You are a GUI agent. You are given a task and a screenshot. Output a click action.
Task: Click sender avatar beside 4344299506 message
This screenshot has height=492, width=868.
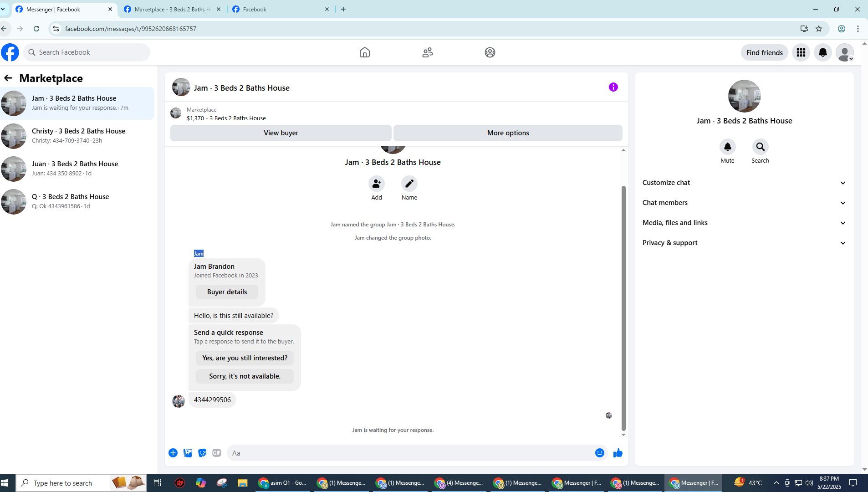pos(178,401)
